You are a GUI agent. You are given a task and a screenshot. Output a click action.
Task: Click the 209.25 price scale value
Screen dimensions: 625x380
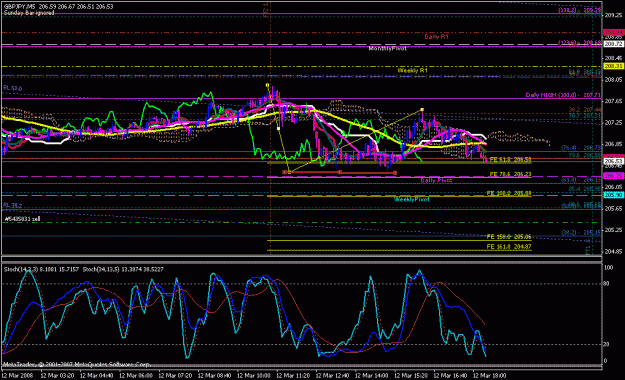613,16
